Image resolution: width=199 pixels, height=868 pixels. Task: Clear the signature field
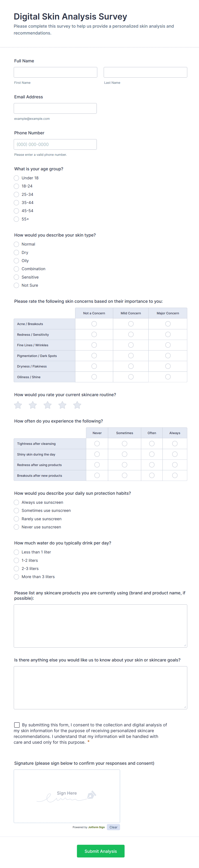click(113, 827)
